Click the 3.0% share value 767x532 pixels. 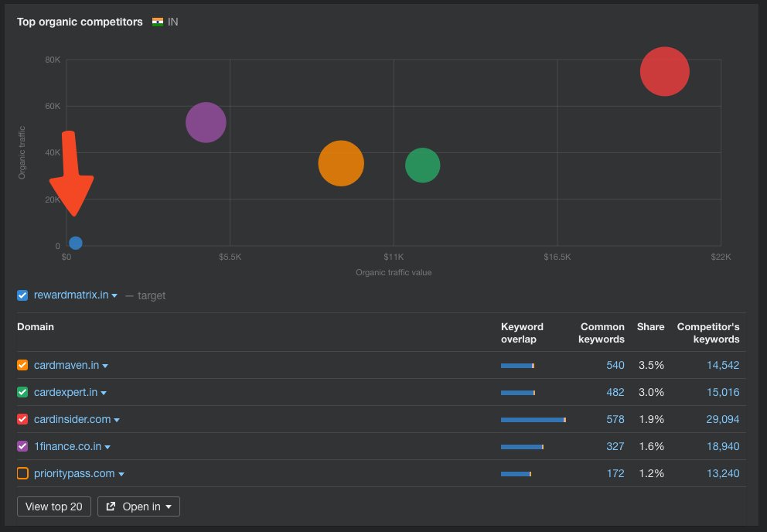pos(651,392)
